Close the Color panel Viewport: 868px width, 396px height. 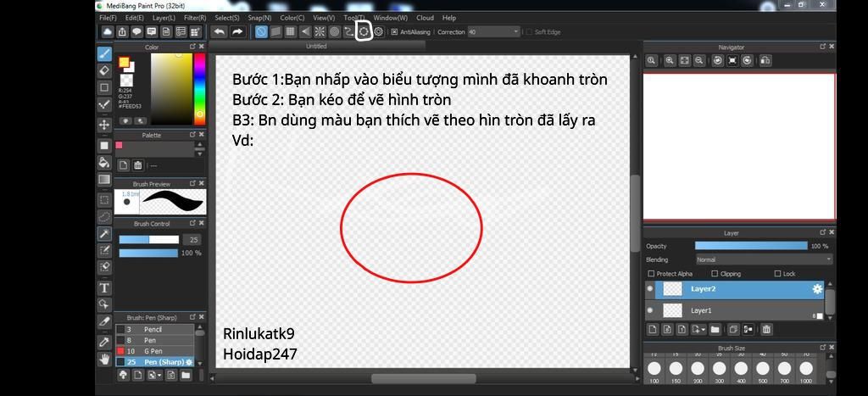tap(202, 47)
